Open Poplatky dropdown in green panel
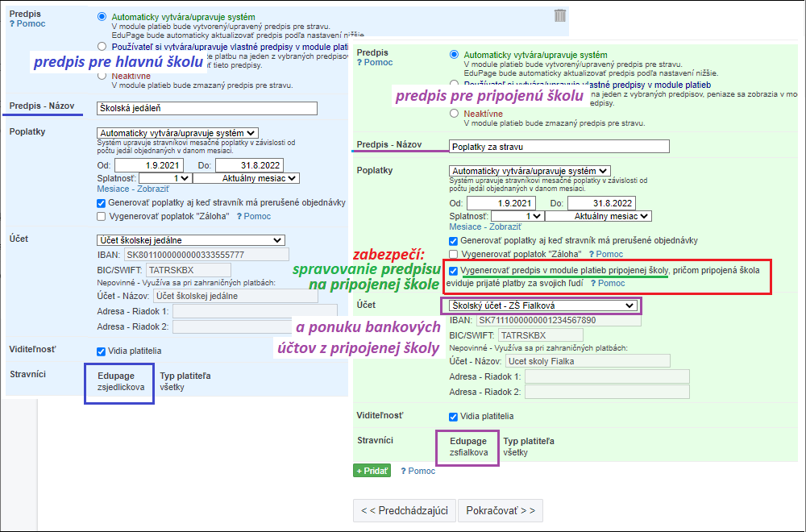This screenshot has height=532, width=806. click(530, 171)
